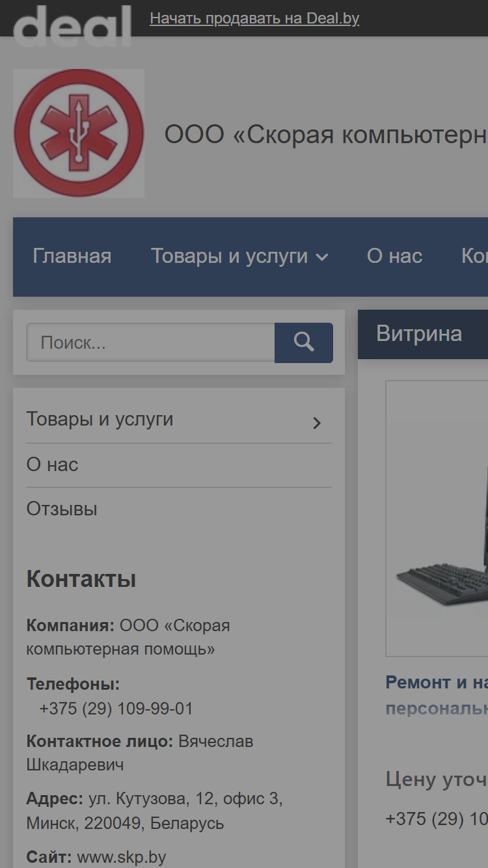Click the magnifier search button

pos(304,343)
